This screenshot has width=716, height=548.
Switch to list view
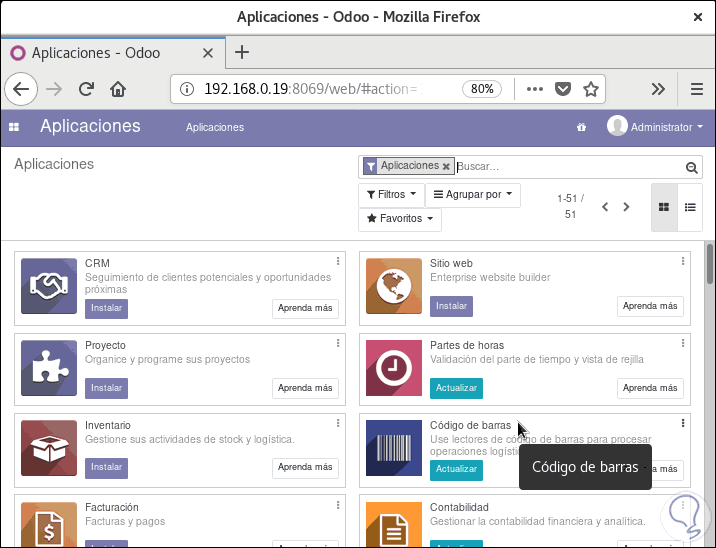[x=690, y=207]
